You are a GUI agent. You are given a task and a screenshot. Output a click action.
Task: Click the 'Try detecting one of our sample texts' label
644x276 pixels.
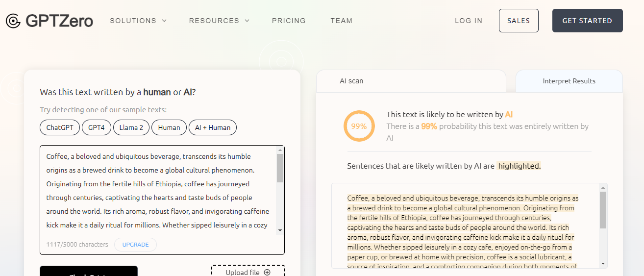103,110
